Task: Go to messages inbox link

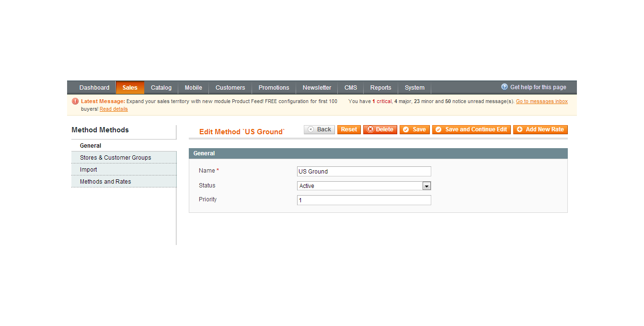Action: pos(541,101)
